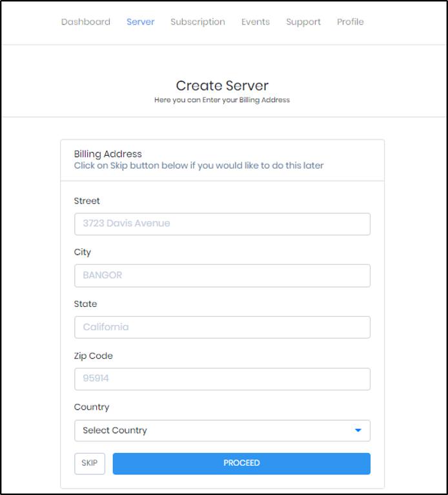
Task: Focus the City text box
Action: coord(222,275)
